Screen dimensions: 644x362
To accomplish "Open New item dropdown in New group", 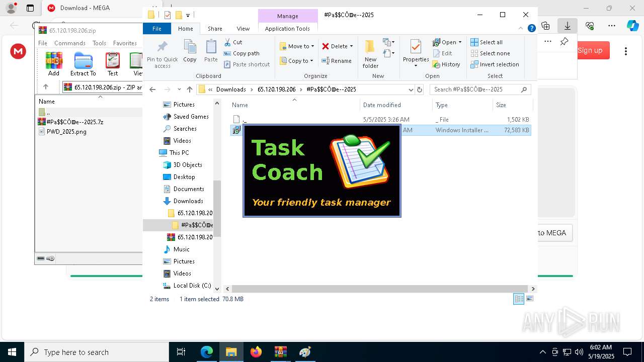I will (x=388, y=42).
